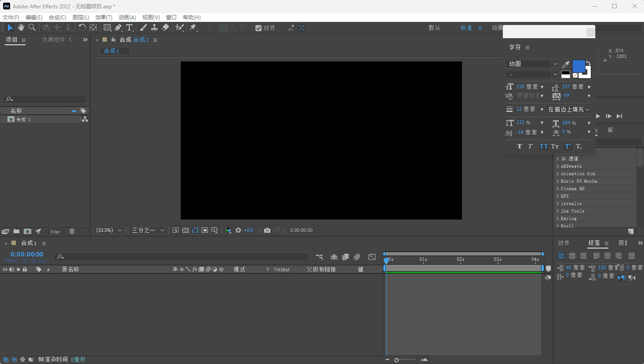Click the Graph Editor icon in timeline
Screen dimensions: 644x364
372,257
